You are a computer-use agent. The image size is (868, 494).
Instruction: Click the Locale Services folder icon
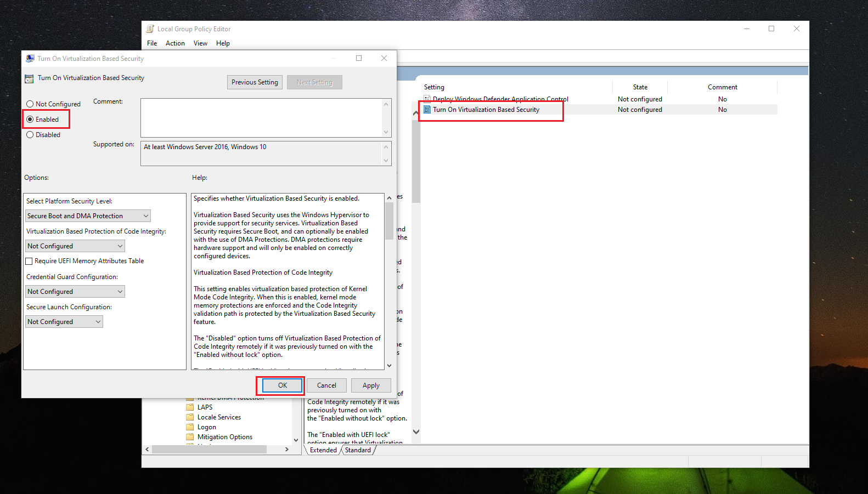click(x=190, y=417)
